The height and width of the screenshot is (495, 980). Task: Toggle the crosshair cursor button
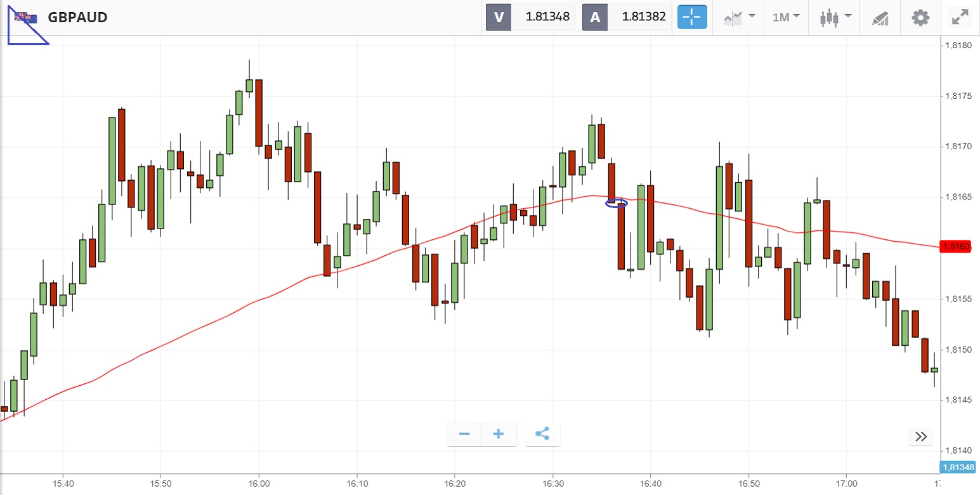coord(692,17)
